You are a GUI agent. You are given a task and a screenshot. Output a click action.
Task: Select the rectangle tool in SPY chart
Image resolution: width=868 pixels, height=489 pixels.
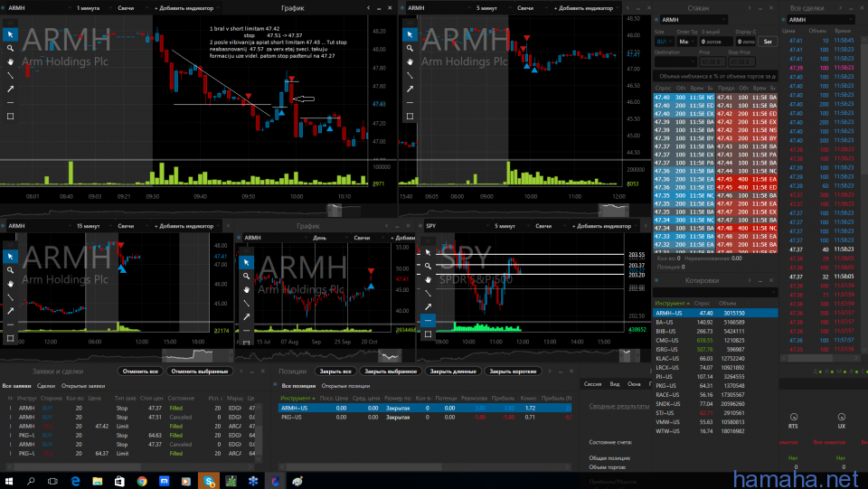coord(428,334)
